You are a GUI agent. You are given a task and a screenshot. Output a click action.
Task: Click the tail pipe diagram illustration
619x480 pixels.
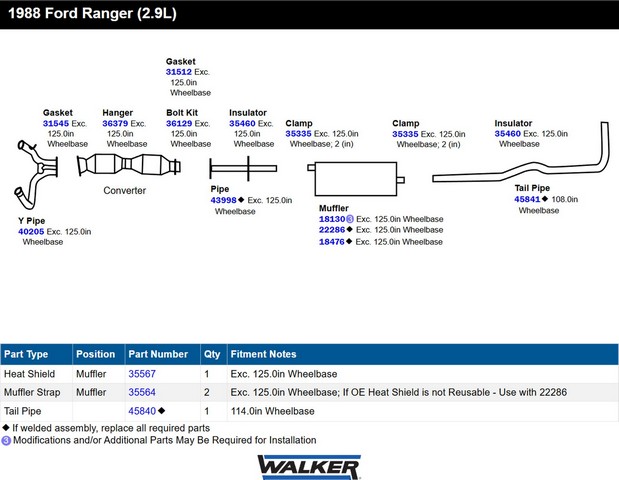click(521, 152)
